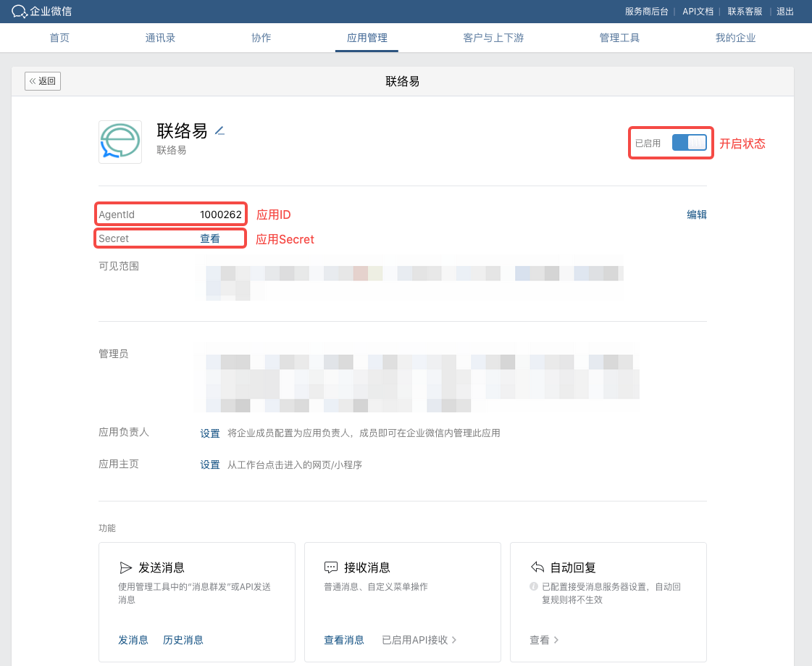
Task: Open the API文档 link in header
Action: click(698, 12)
